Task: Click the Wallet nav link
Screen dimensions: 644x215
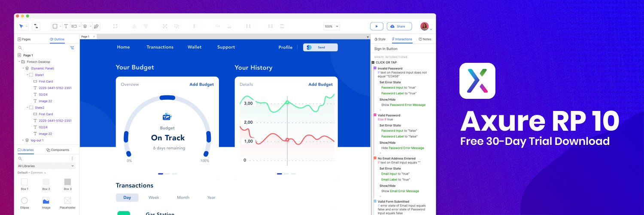Action: (x=194, y=47)
